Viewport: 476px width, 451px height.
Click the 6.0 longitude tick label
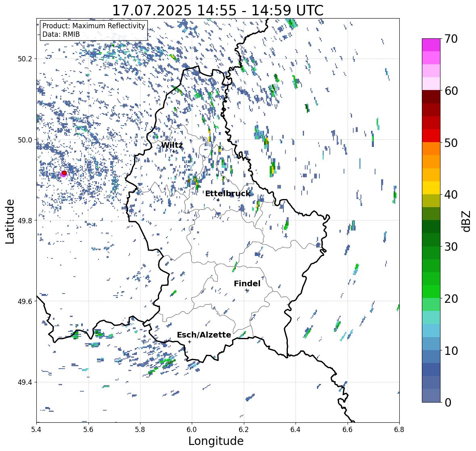pos(192,429)
